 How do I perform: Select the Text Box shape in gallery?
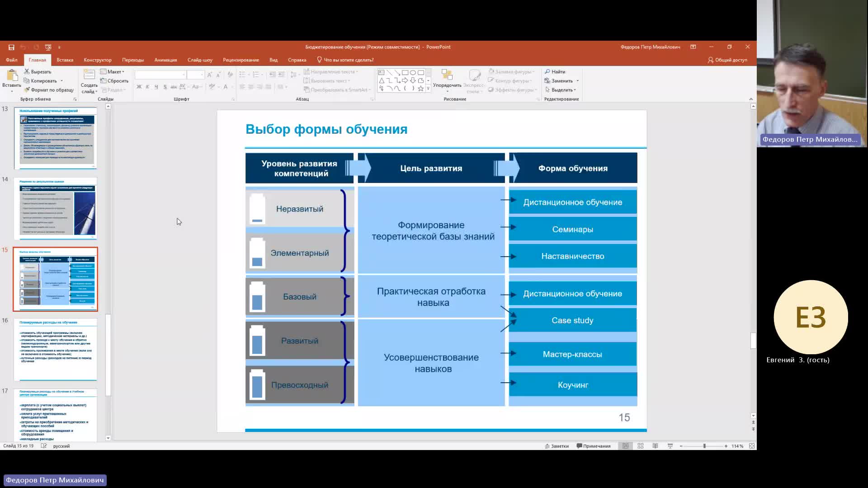tap(381, 72)
